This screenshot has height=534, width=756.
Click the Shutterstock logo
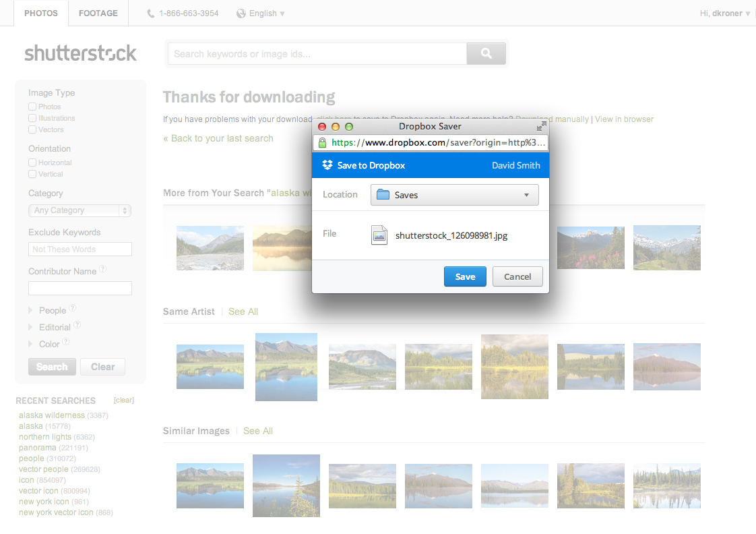(80, 52)
